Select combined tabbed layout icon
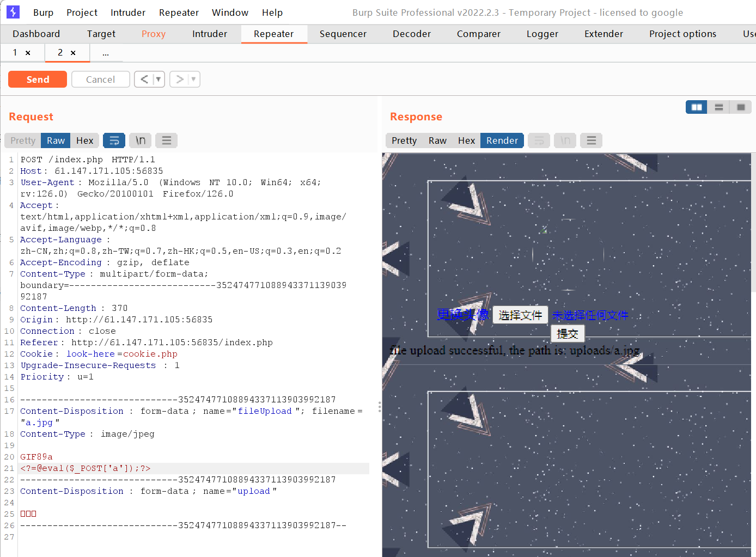 point(741,107)
